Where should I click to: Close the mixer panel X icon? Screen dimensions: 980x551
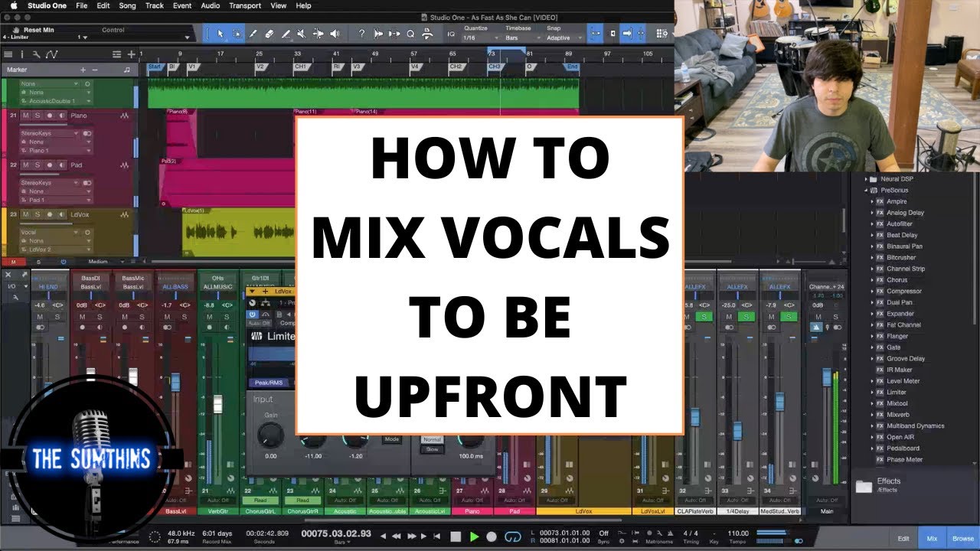click(x=8, y=273)
